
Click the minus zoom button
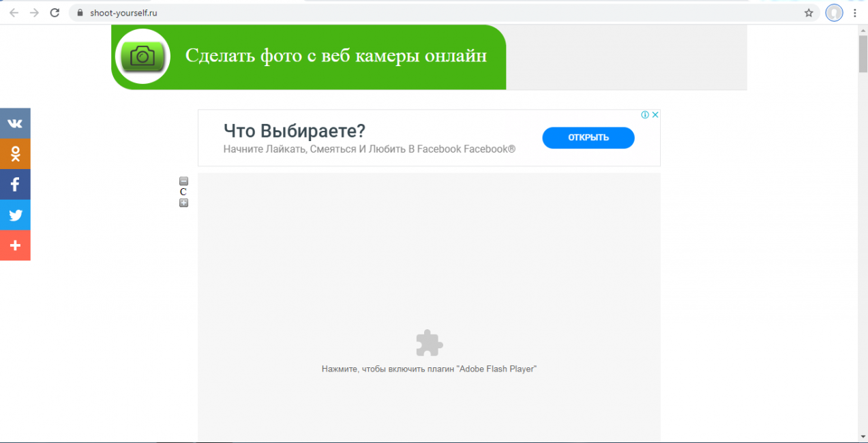coord(183,181)
